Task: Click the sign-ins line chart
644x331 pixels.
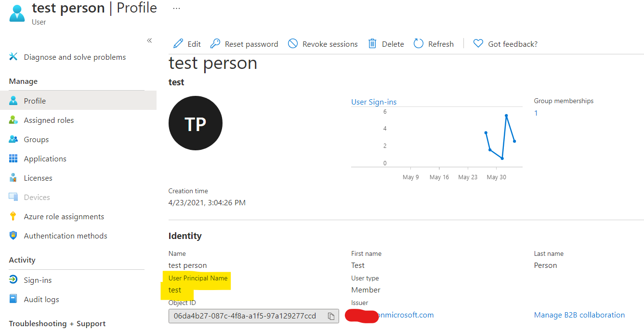Action: point(437,137)
